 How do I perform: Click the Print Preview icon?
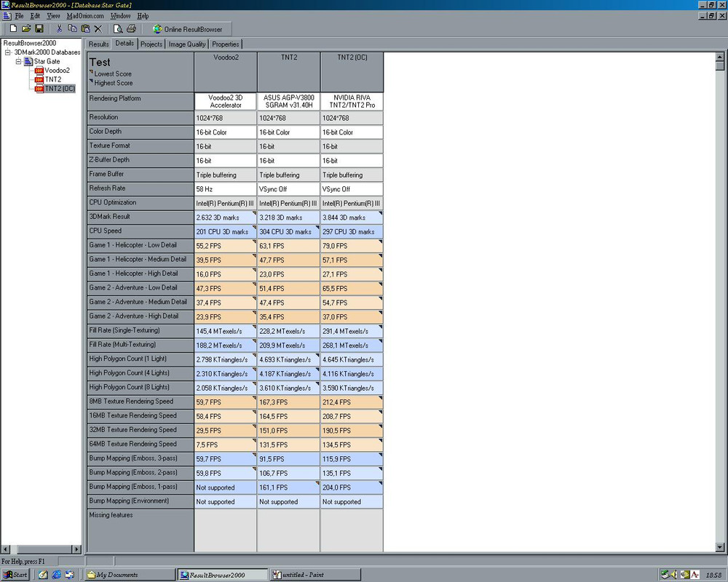[x=118, y=29]
